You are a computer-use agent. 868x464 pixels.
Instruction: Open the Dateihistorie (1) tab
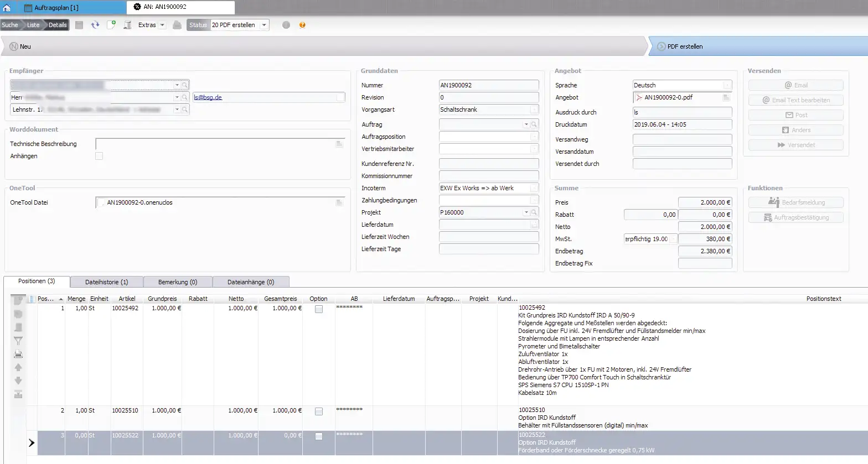tap(107, 282)
